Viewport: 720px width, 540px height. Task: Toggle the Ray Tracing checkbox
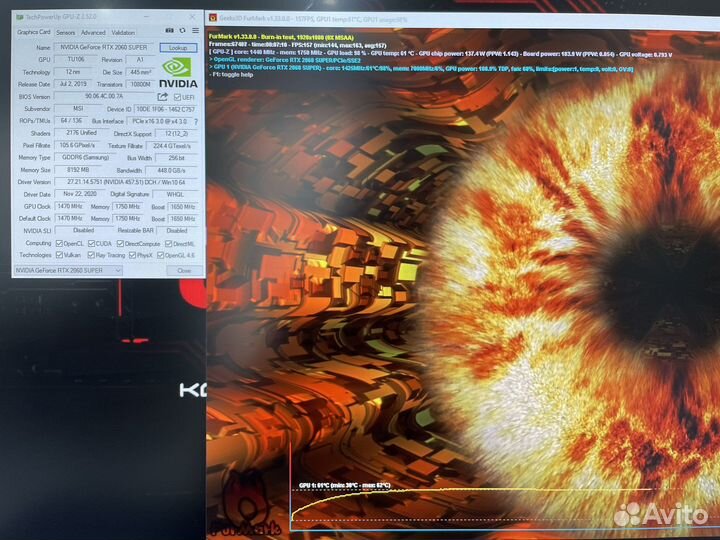point(91,255)
